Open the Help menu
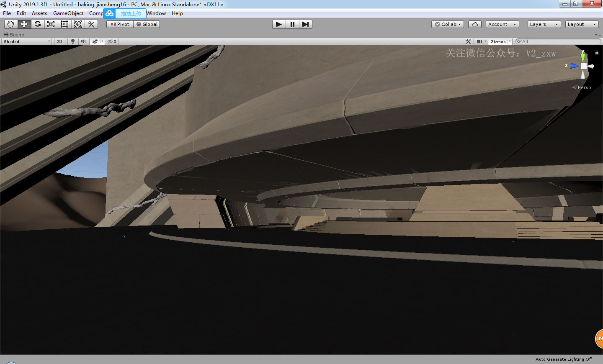This screenshot has height=364, width=603. pyautogui.click(x=177, y=13)
